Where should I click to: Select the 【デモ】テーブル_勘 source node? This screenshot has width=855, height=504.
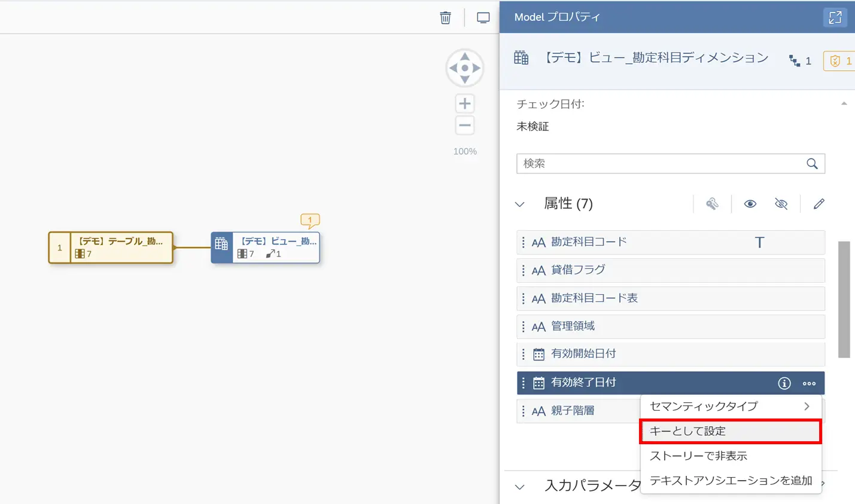pos(111,248)
